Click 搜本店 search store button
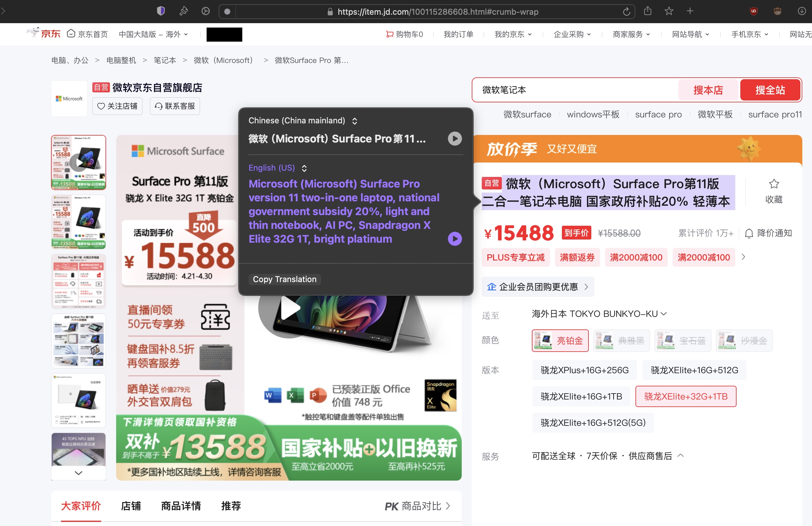The image size is (812, 526). 708,90
